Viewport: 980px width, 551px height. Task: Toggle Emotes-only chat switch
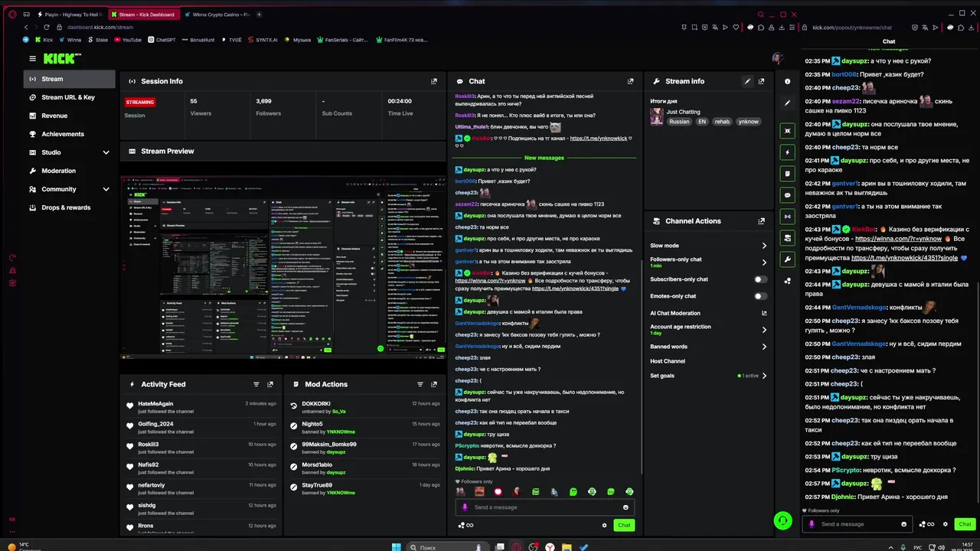(759, 296)
